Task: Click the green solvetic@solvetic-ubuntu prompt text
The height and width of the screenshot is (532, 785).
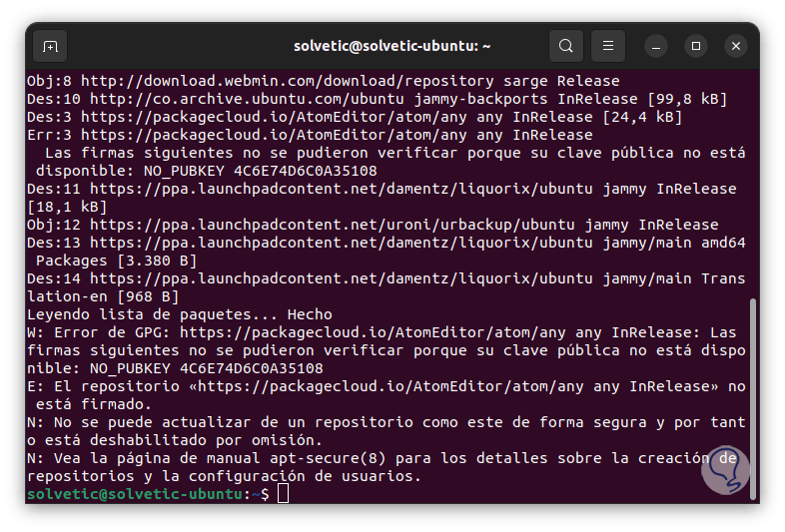Action: pos(135,494)
